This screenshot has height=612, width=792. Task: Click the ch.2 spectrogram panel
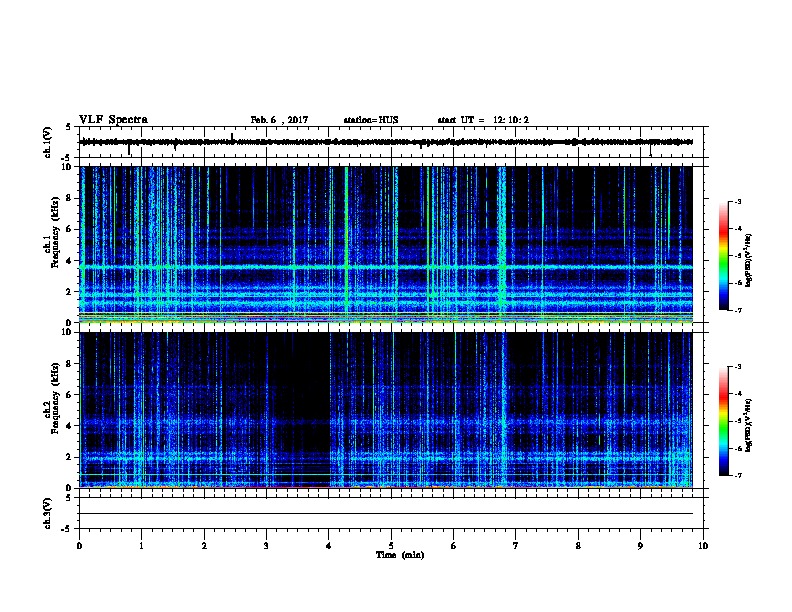[x=386, y=410]
